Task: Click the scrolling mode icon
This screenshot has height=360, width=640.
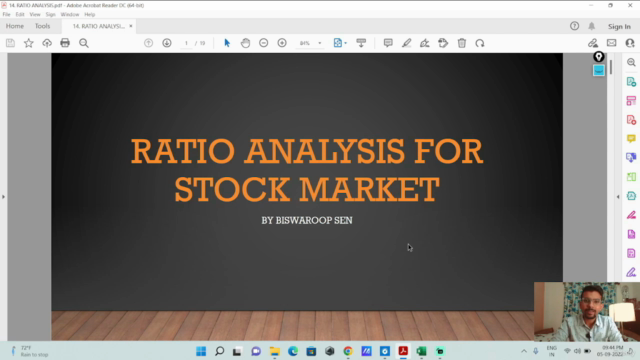Action: (x=361, y=43)
